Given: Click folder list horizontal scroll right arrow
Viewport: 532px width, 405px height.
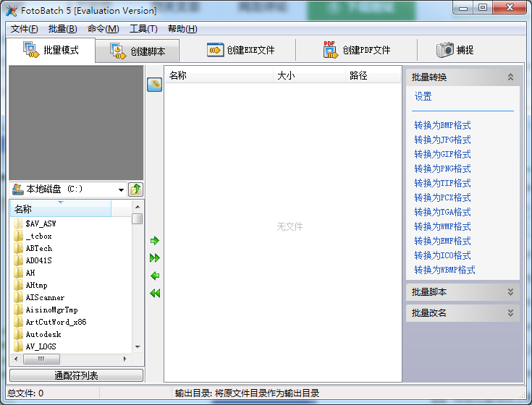Looking at the screenshot, I should (124, 359).
